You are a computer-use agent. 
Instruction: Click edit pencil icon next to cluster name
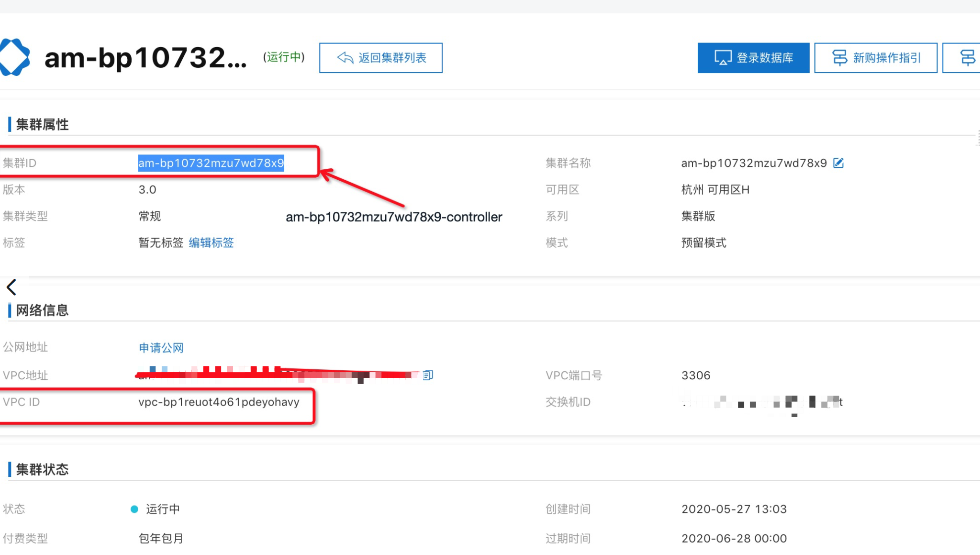click(x=838, y=163)
